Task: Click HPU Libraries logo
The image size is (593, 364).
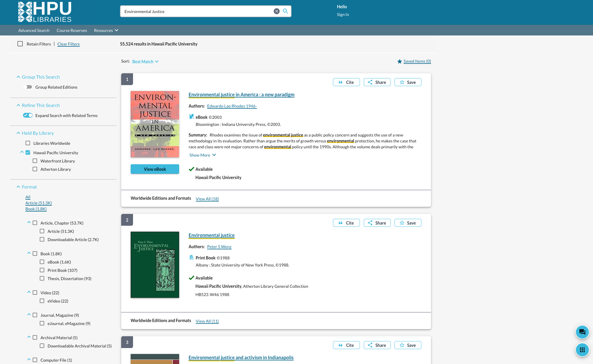Action: tap(45, 12)
